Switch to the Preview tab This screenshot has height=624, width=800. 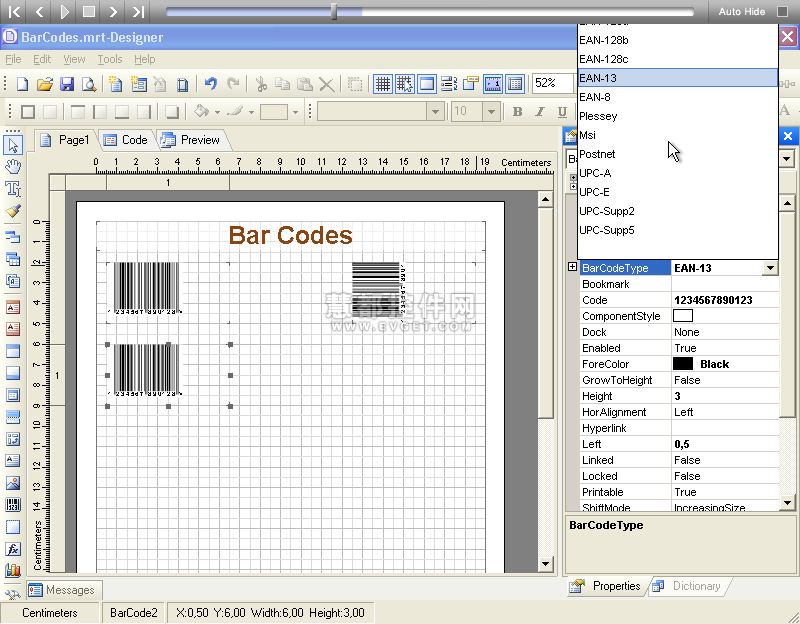tap(191, 140)
